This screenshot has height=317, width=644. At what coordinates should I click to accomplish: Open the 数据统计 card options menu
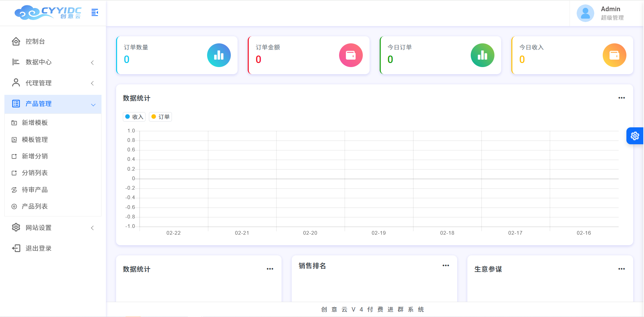[621, 98]
